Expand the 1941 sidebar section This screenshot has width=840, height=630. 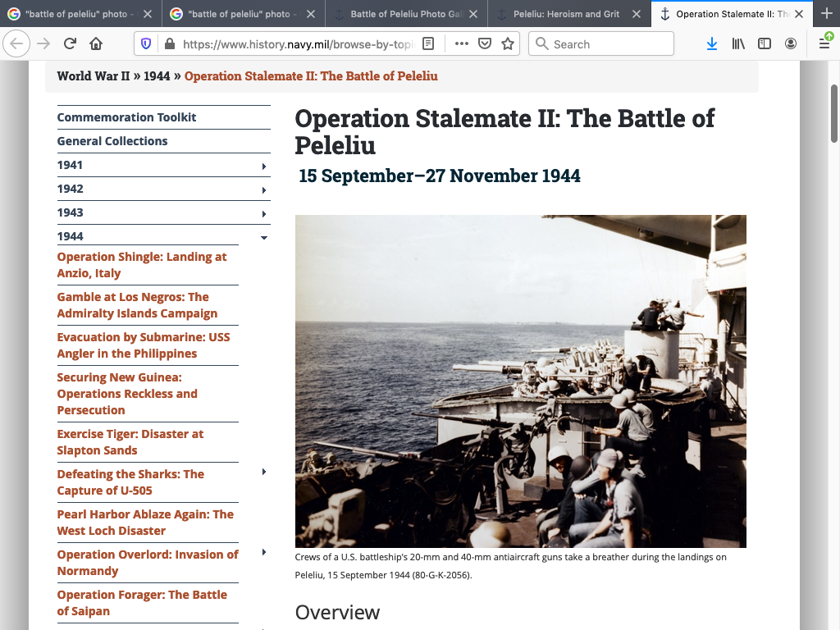tap(263, 167)
